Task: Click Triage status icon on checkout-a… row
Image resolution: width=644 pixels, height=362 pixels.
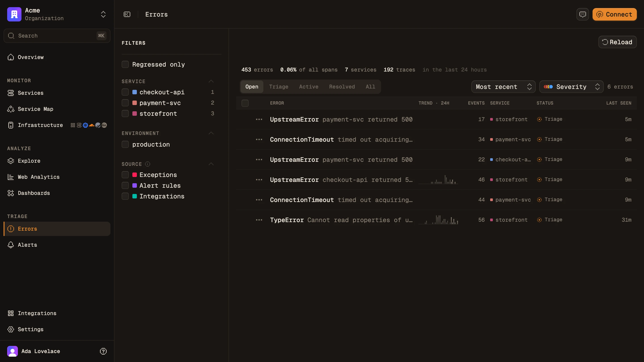Action: pos(539,160)
